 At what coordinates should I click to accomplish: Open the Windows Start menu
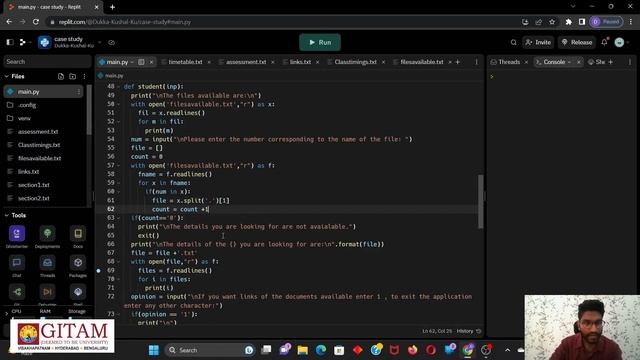point(154,350)
